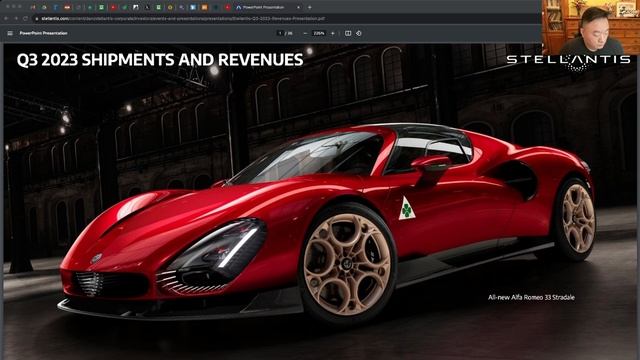Click the PowerPoint Presentation document title

[44, 33]
